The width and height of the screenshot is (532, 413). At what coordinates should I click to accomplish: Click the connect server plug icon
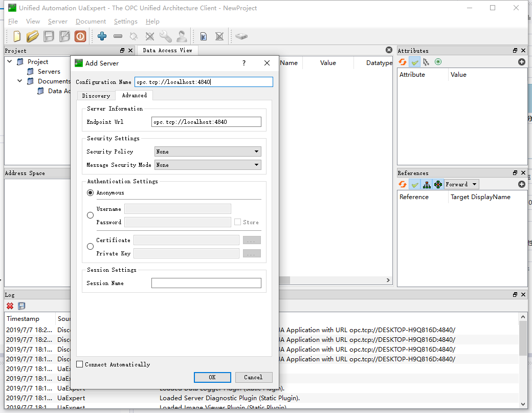134,36
